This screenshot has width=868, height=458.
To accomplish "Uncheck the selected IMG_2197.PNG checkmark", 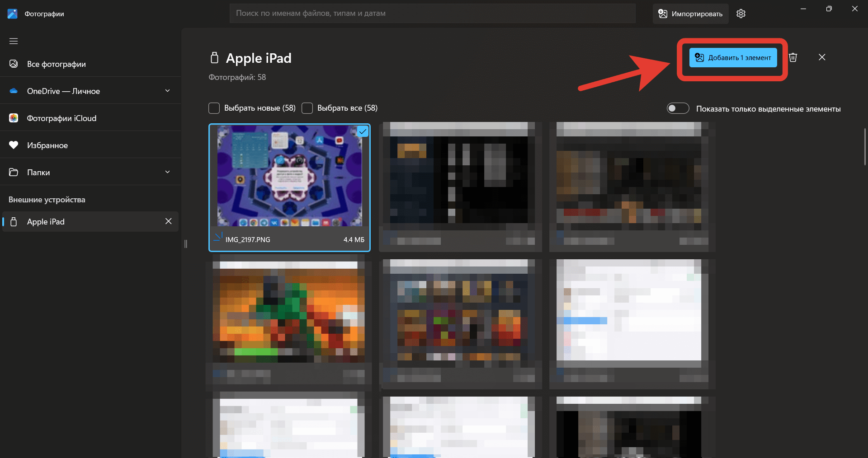I will coord(363,131).
